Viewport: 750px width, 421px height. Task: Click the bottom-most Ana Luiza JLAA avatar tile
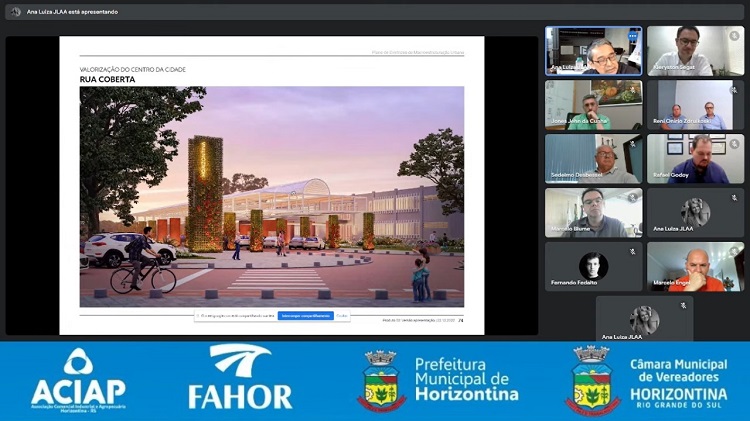[644, 319]
